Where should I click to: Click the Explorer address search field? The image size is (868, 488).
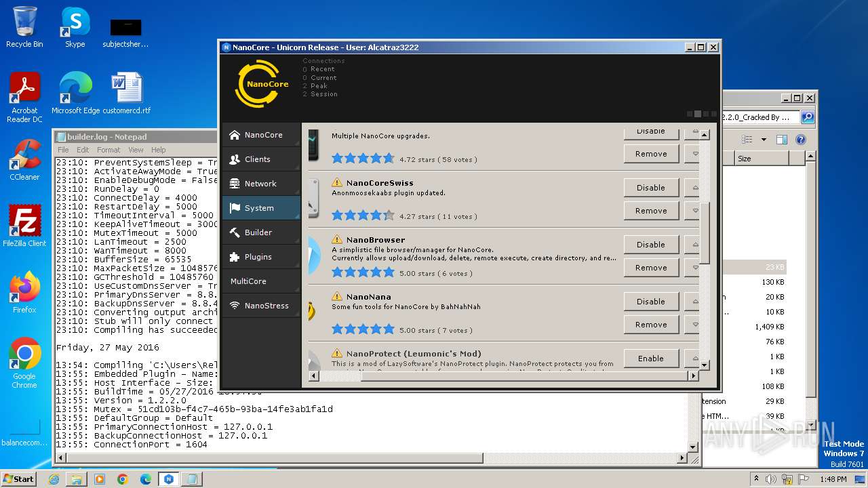click(x=760, y=117)
